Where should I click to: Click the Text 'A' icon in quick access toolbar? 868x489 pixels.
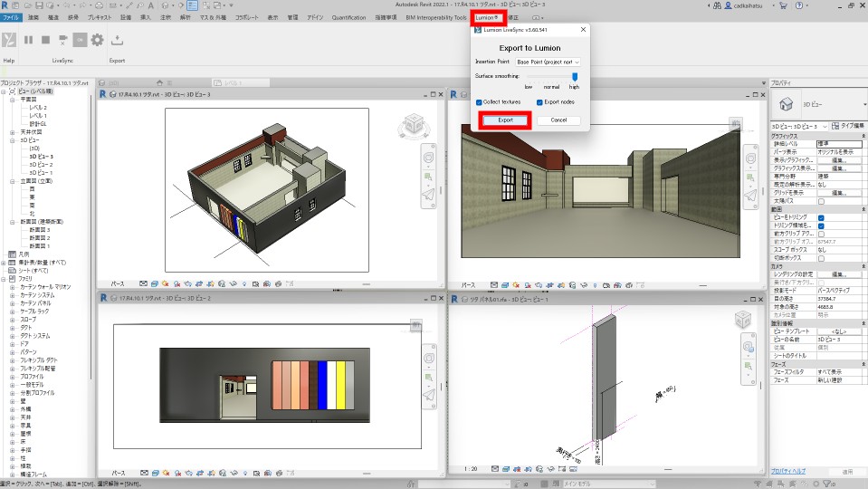[150, 5]
